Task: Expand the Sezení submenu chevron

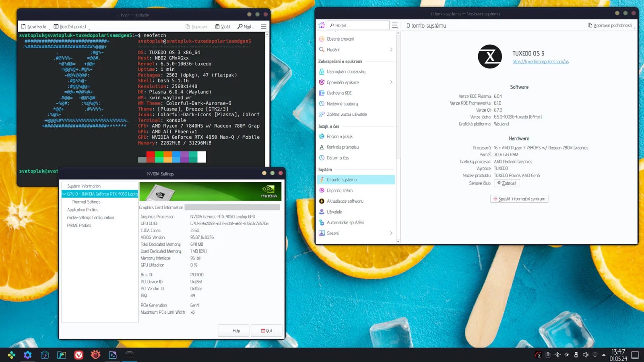Action: 391,233
